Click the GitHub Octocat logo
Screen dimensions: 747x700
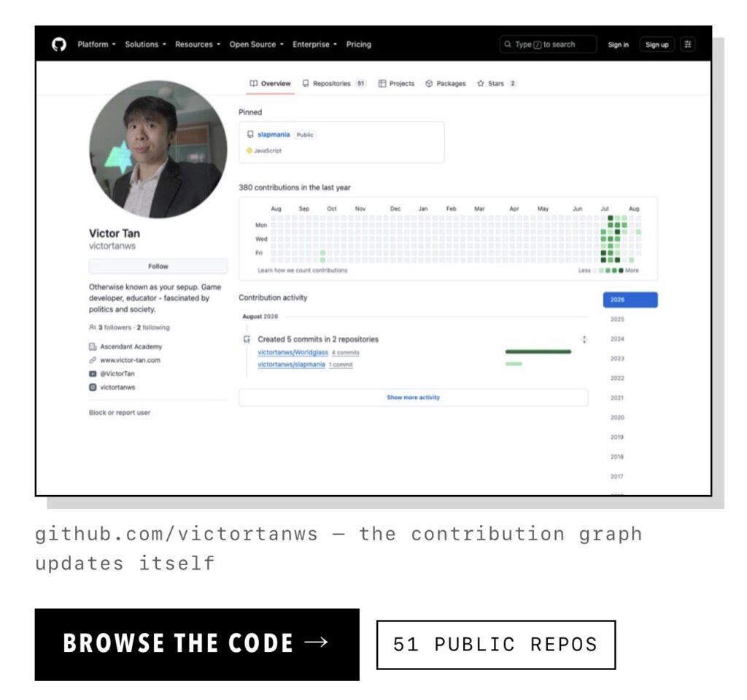tap(59, 44)
